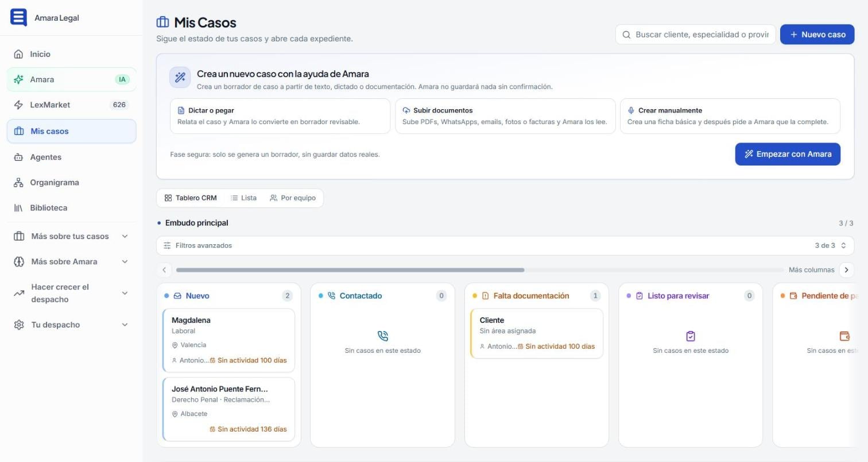Click the Más columnas right arrow

(846, 269)
